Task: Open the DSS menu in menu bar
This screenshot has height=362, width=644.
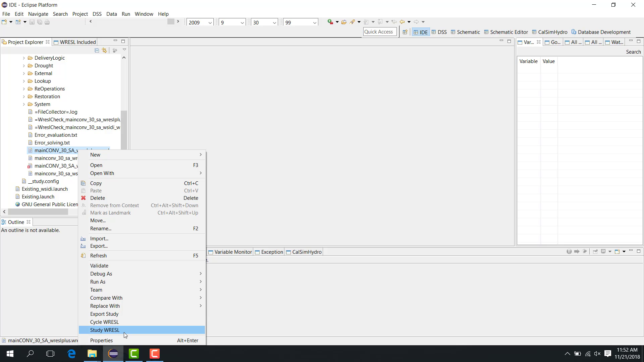Action: [x=97, y=14]
